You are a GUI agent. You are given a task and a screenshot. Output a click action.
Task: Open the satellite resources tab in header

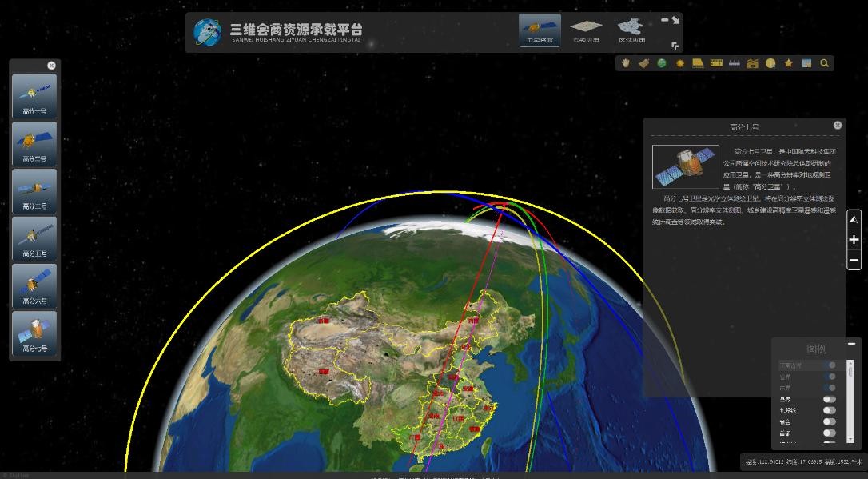pyautogui.click(x=540, y=30)
